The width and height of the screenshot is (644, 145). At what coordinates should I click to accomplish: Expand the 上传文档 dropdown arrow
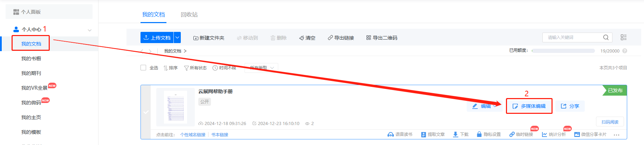178,37
